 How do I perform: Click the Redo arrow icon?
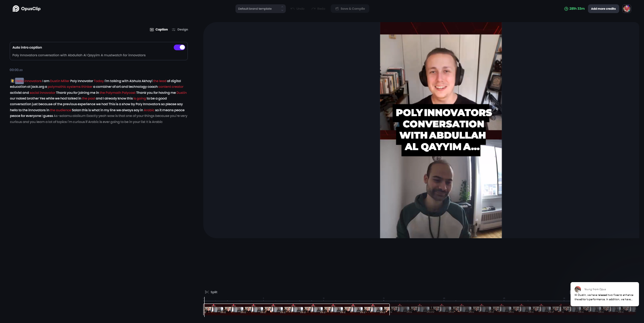(x=313, y=9)
